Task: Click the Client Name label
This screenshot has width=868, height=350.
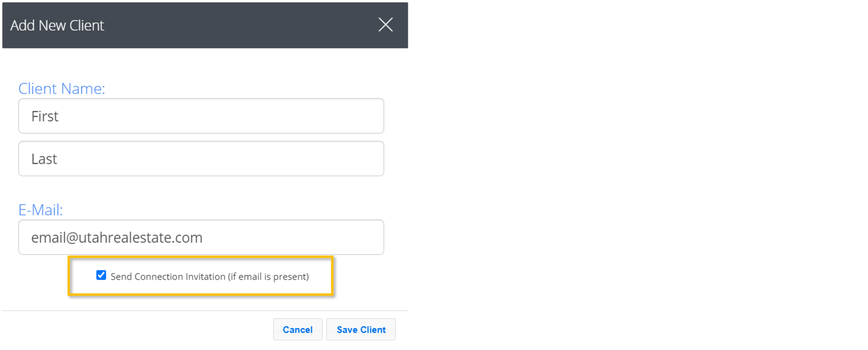Action: pyautogui.click(x=62, y=89)
